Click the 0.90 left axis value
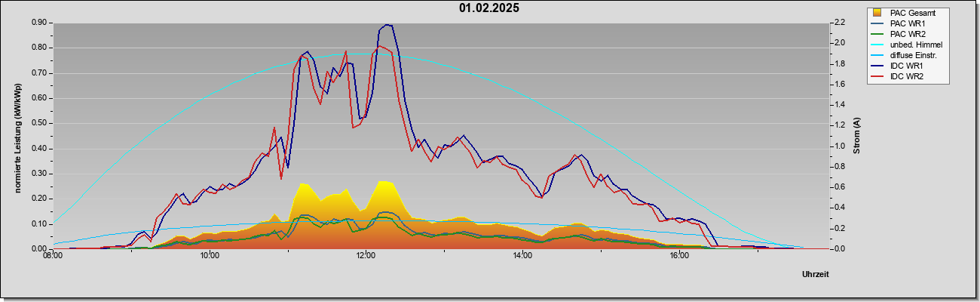 click(x=39, y=23)
